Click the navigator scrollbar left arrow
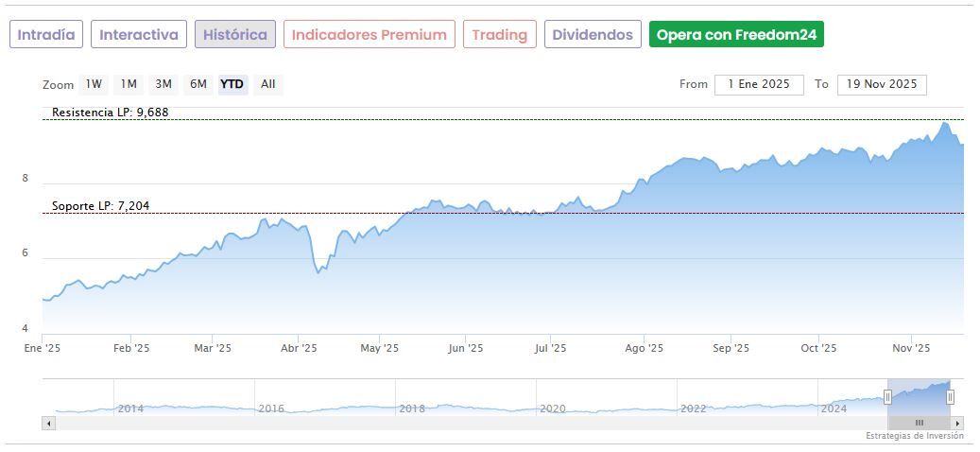The height and width of the screenshot is (452, 980). coord(48,423)
